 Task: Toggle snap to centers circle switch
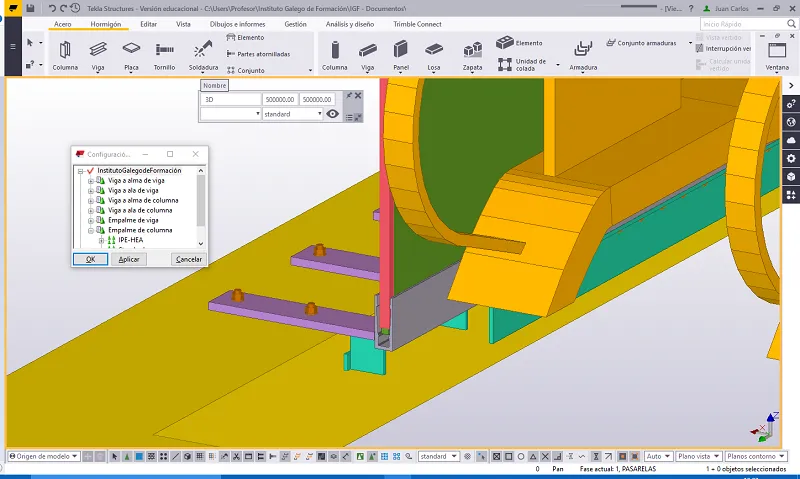coord(520,456)
